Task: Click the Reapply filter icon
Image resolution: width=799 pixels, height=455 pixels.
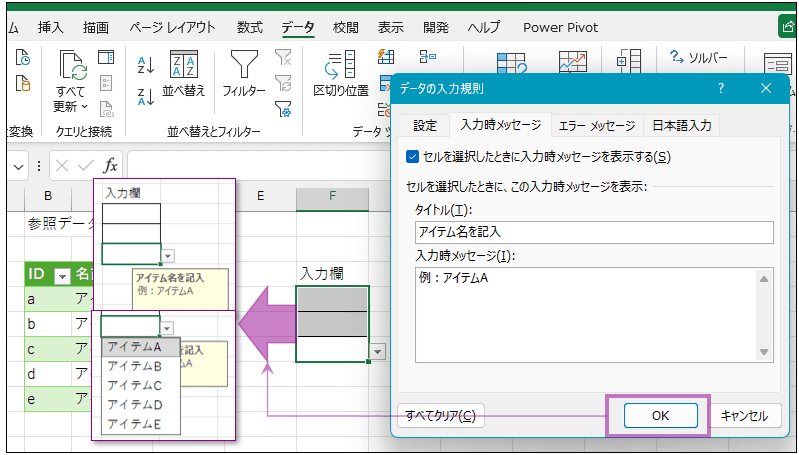Action: [x=283, y=83]
